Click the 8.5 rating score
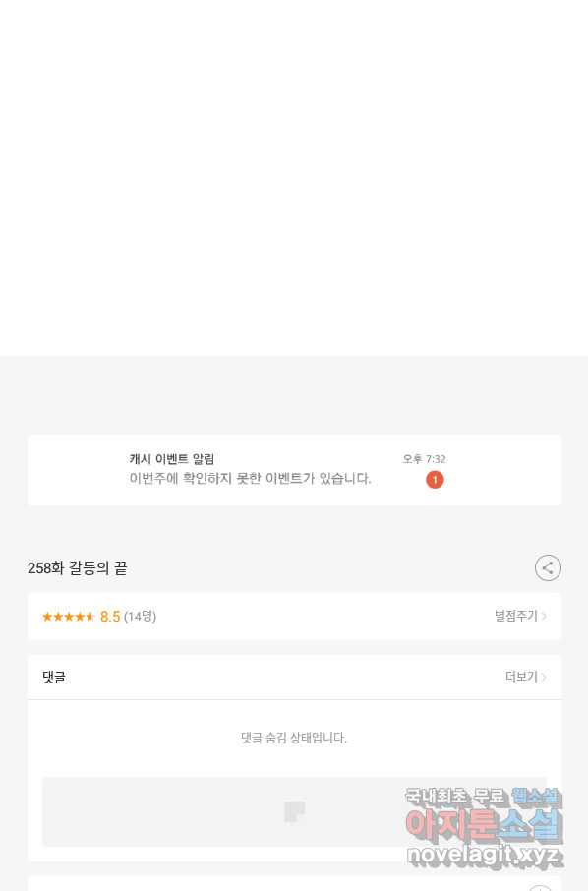 coord(110,617)
